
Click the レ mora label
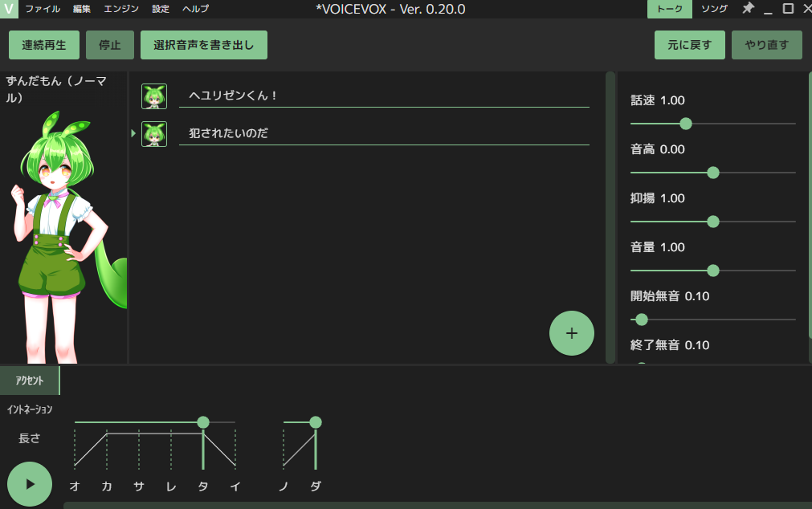(171, 487)
